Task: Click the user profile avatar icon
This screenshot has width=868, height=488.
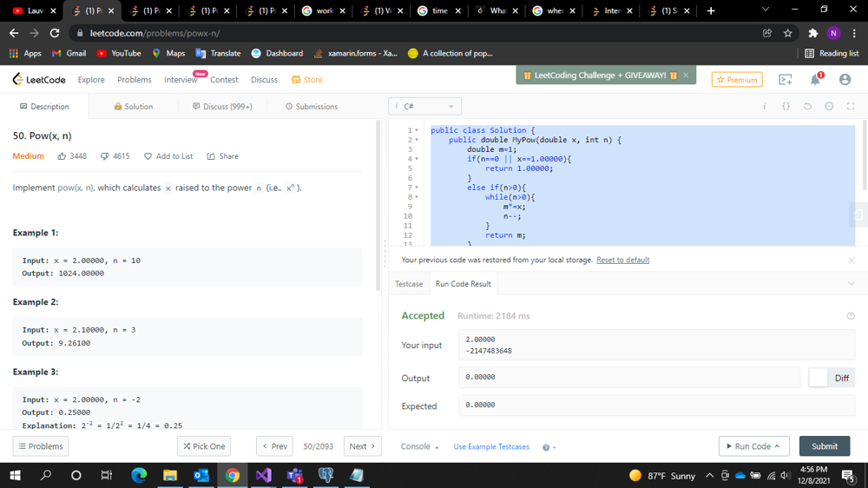Action: [845, 80]
